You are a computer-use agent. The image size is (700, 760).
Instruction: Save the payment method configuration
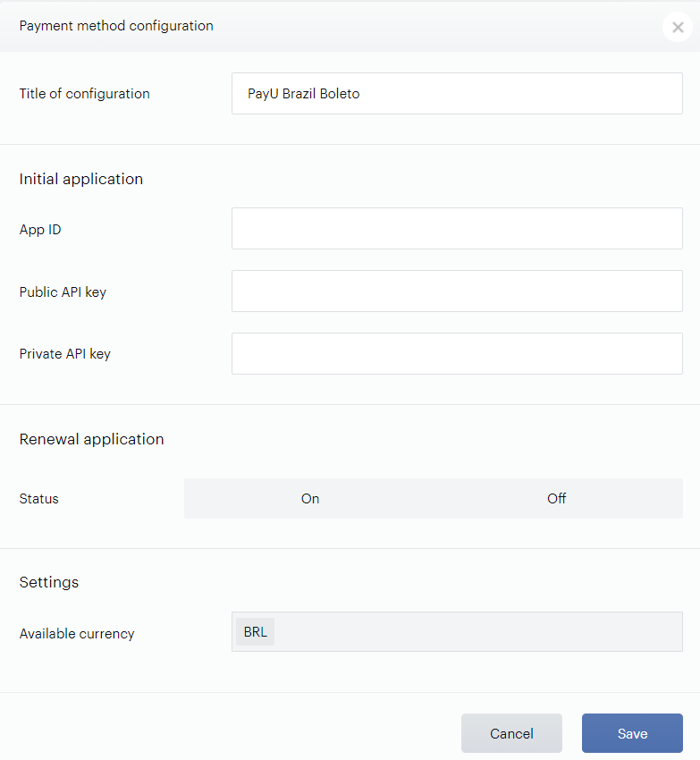(x=632, y=733)
